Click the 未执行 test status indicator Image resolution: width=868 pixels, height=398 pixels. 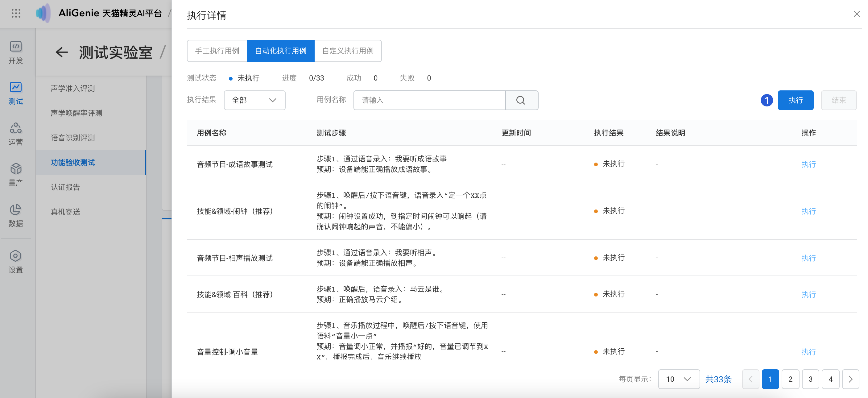tap(244, 78)
